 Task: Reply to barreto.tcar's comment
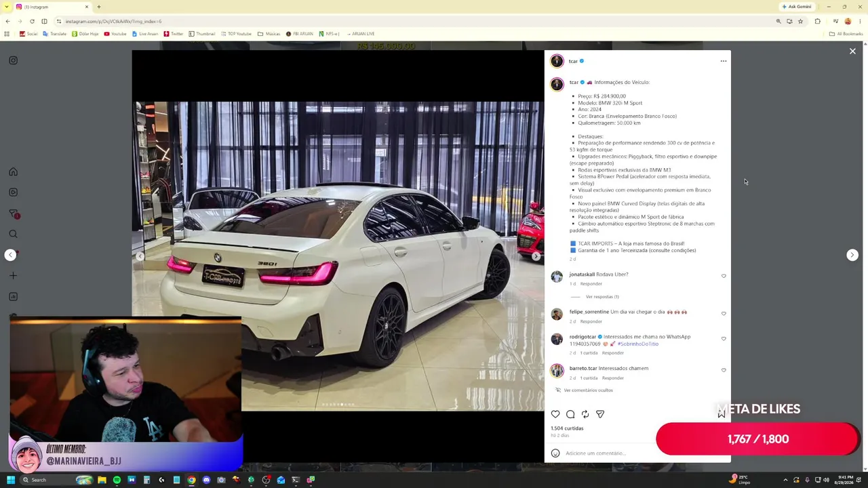[x=612, y=378]
